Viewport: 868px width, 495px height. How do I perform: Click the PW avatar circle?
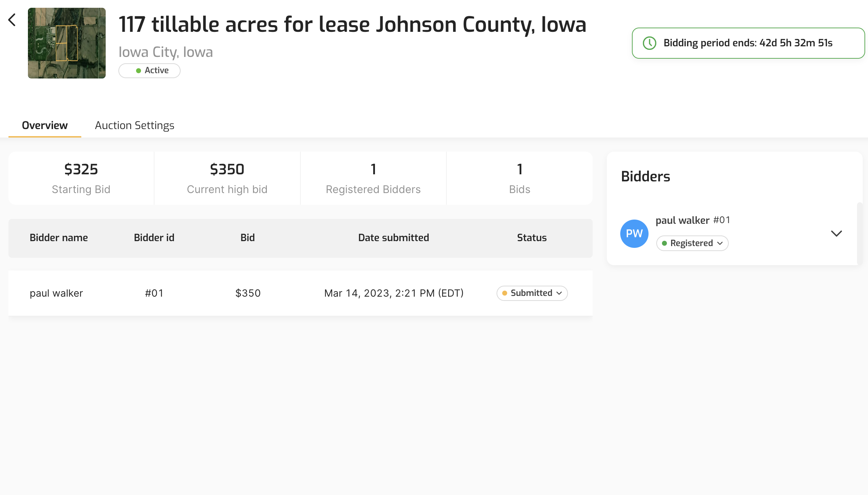point(634,233)
